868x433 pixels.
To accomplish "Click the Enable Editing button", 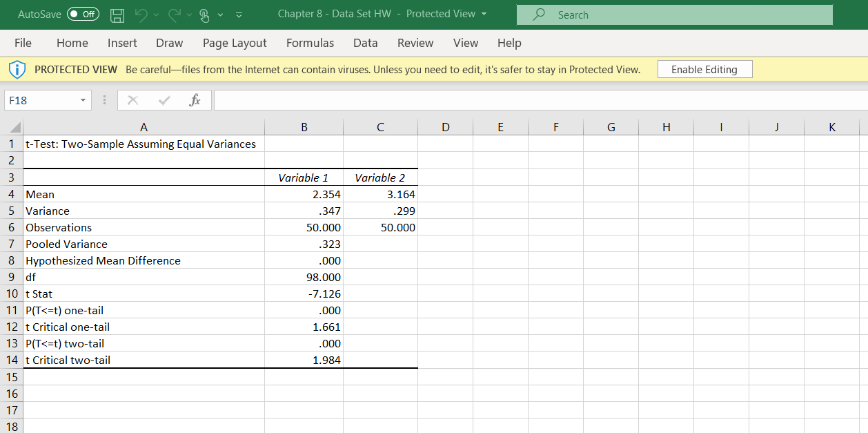I will (x=704, y=68).
